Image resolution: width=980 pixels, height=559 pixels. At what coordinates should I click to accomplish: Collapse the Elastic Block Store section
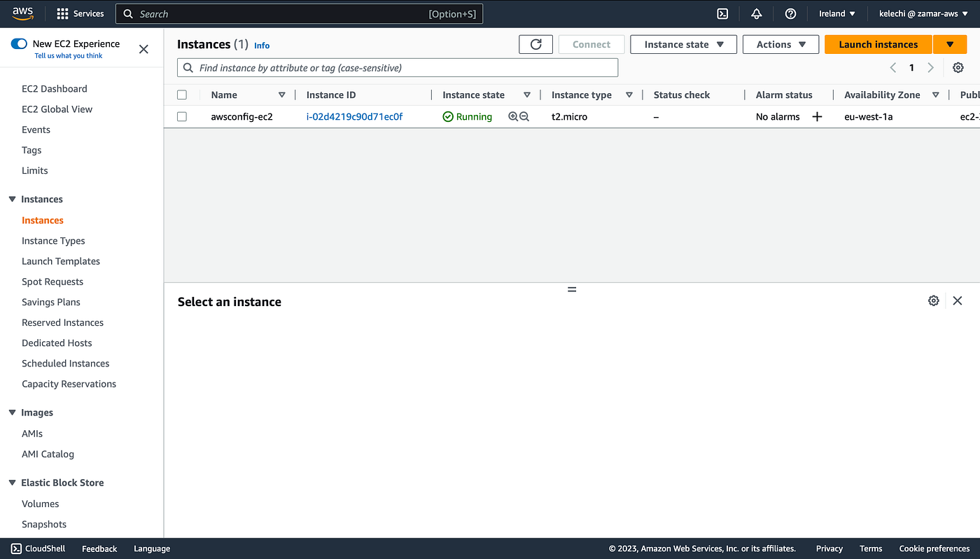[12, 482]
